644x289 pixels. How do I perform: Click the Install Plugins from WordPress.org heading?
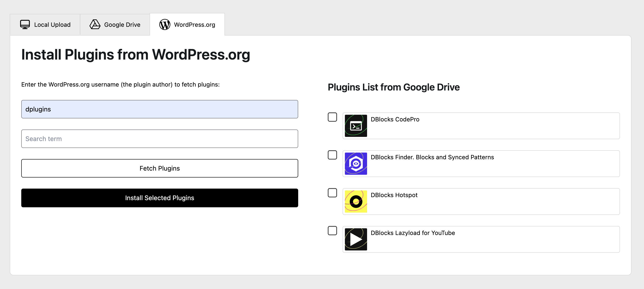(x=136, y=54)
